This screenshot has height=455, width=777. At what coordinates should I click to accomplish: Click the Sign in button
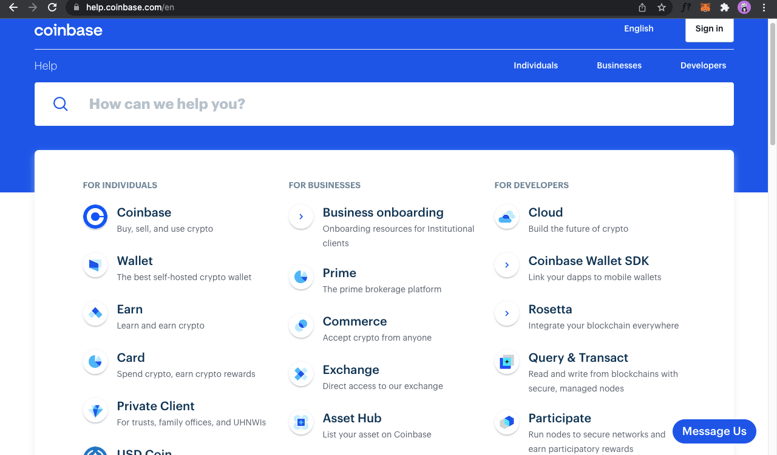pos(709,30)
